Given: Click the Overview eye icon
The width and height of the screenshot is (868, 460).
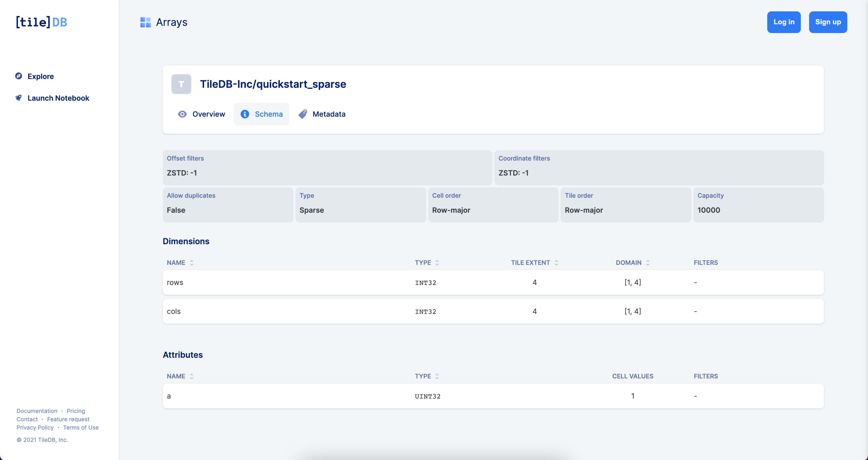Looking at the screenshot, I should (182, 114).
